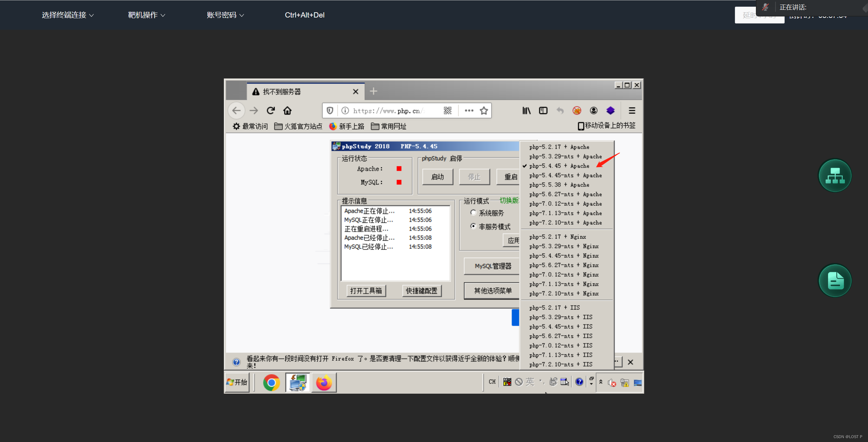Screen dimensions: 868x442
Task: Open MySQL管理器 button
Action: tap(492, 266)
